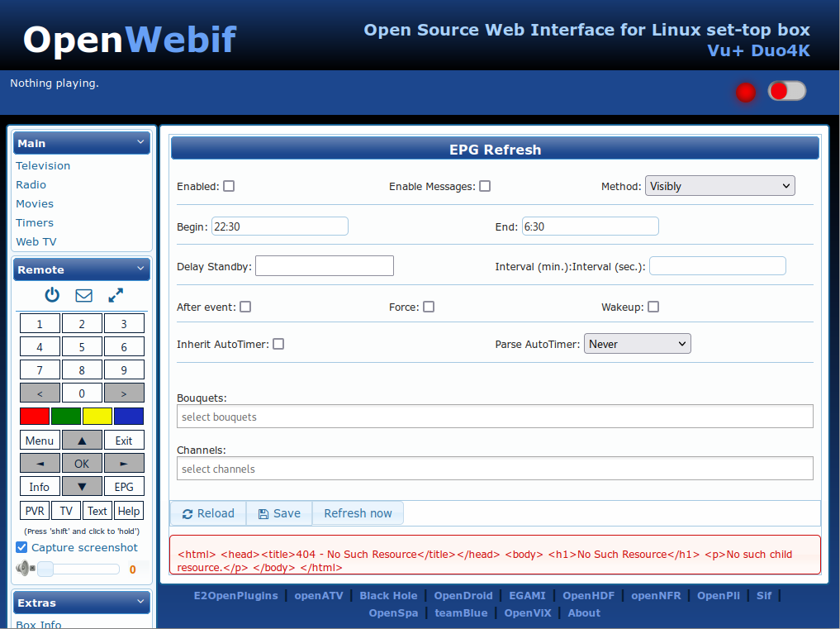The image size is (840, 629).
Task: Click the power icon on the remote
Action: (x=51, y=295)
